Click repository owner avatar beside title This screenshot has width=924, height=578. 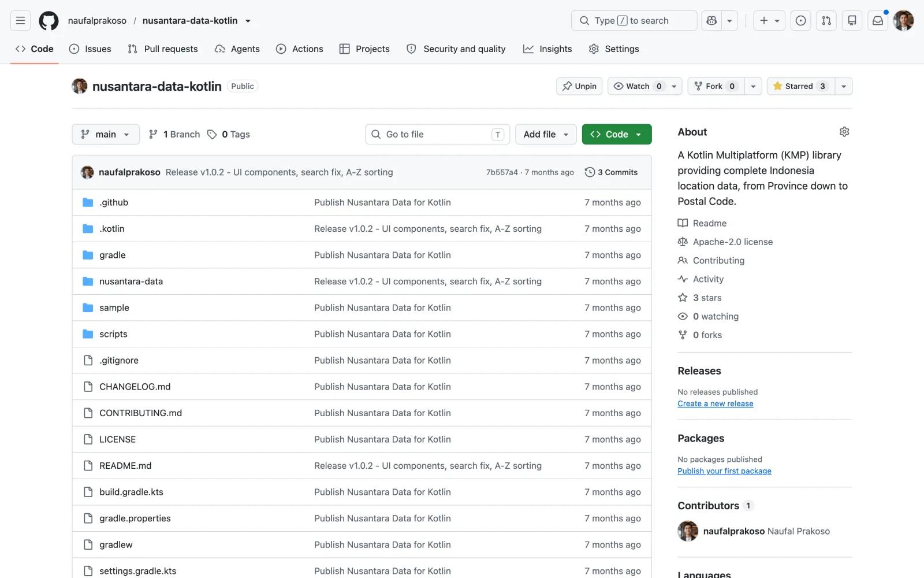[80, 86]
